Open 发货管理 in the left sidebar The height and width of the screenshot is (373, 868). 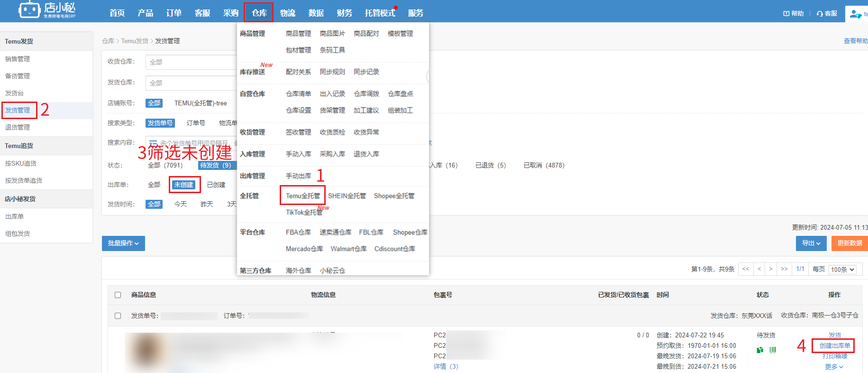(x=18, y=110)
